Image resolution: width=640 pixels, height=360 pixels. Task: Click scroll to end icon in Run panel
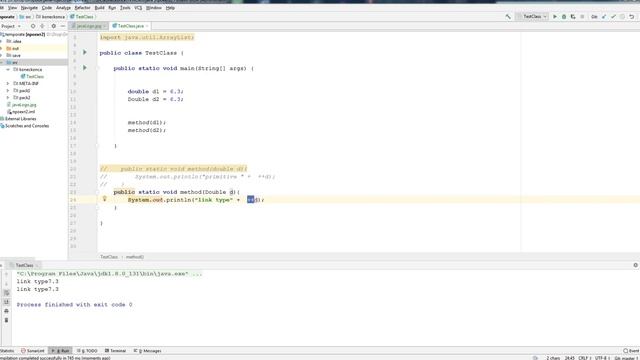pos(6,302)
